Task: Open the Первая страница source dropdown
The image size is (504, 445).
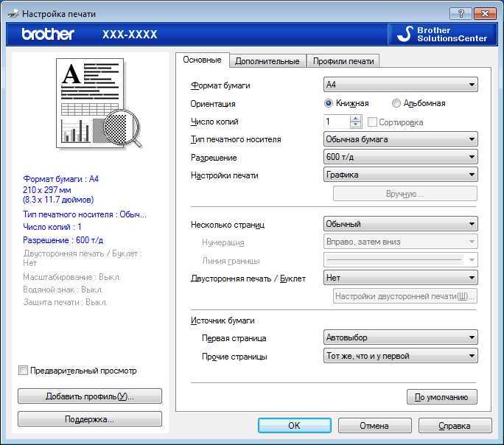Action: [x=401, y=337]
